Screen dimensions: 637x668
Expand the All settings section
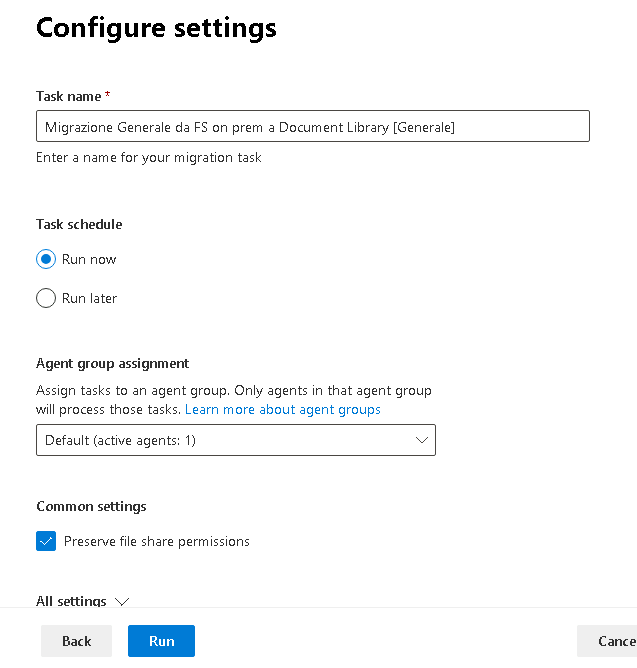(82, 601)
